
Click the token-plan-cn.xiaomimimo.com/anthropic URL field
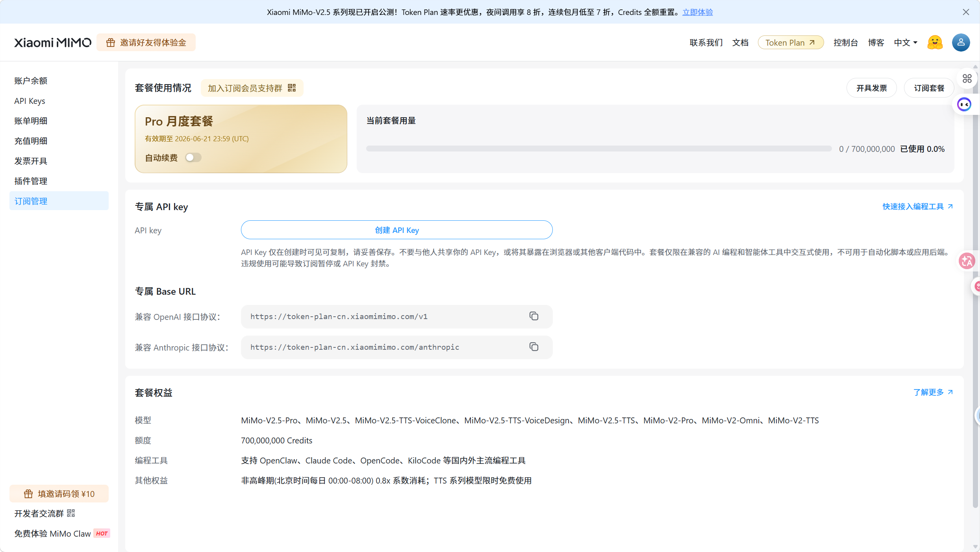point(397,347)
